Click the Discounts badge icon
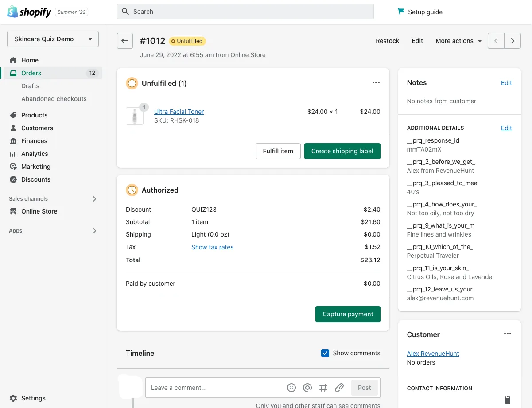The width and height of the screenshot is (532, 408). click(x=13, y=179)
